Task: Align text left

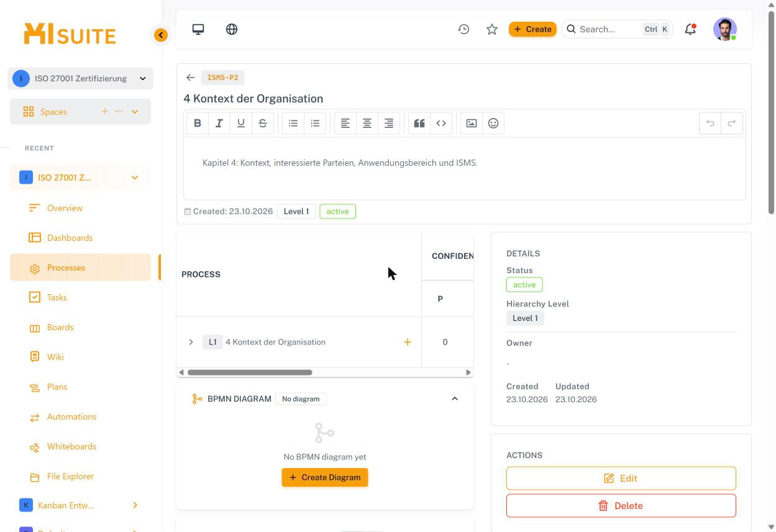Action: (x=345, y=124)
